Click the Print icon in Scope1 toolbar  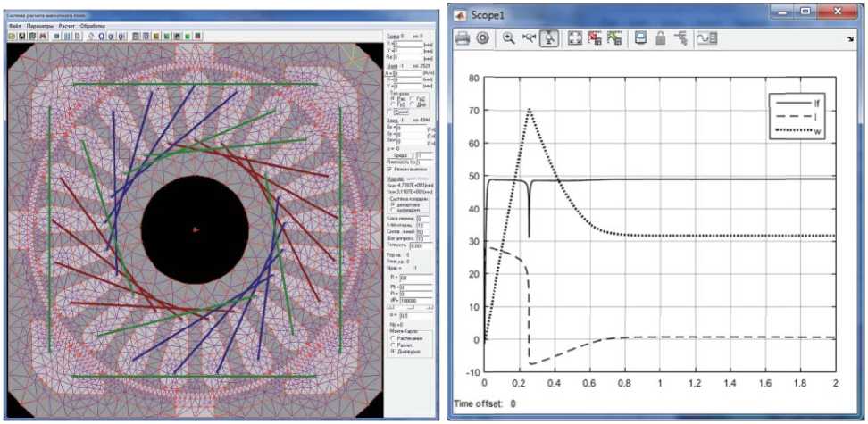463,38
